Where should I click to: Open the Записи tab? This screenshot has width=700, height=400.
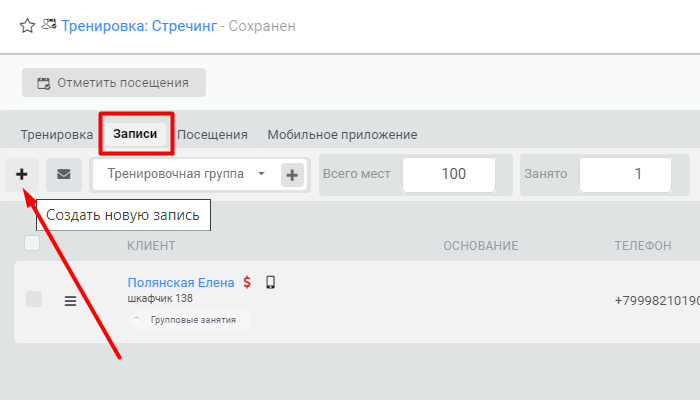(135, 133)
